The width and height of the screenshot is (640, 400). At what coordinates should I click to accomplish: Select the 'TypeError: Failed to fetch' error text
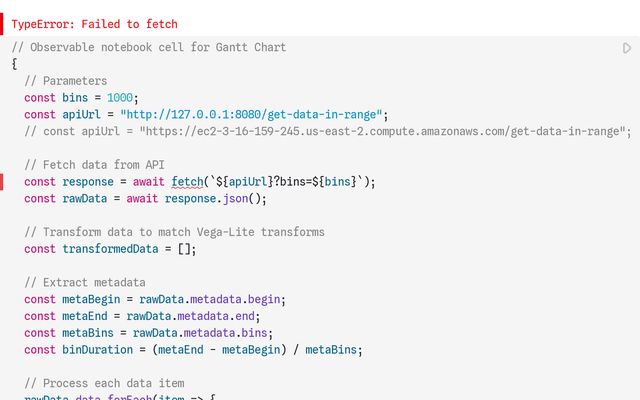coord(94,24)
